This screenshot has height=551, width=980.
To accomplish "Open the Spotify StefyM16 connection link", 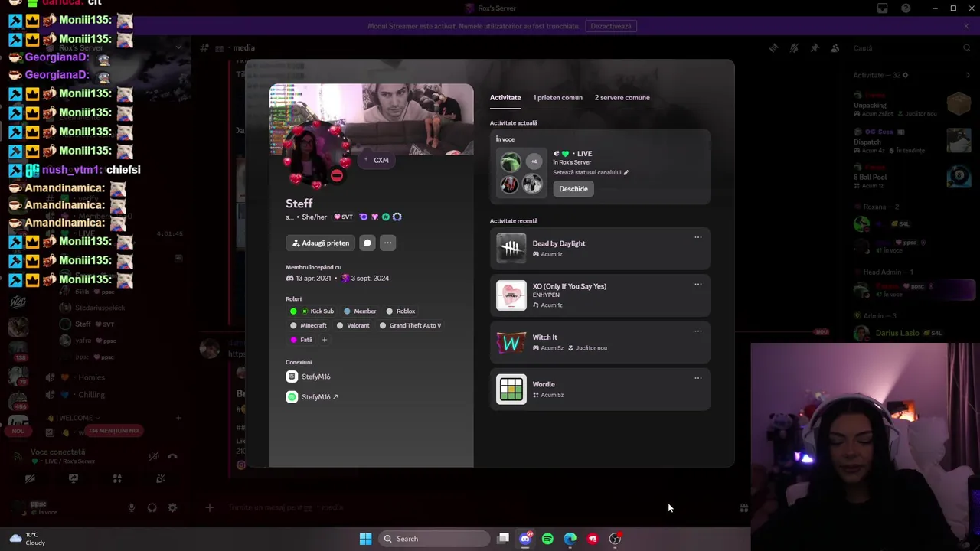I will coord(319,396).
